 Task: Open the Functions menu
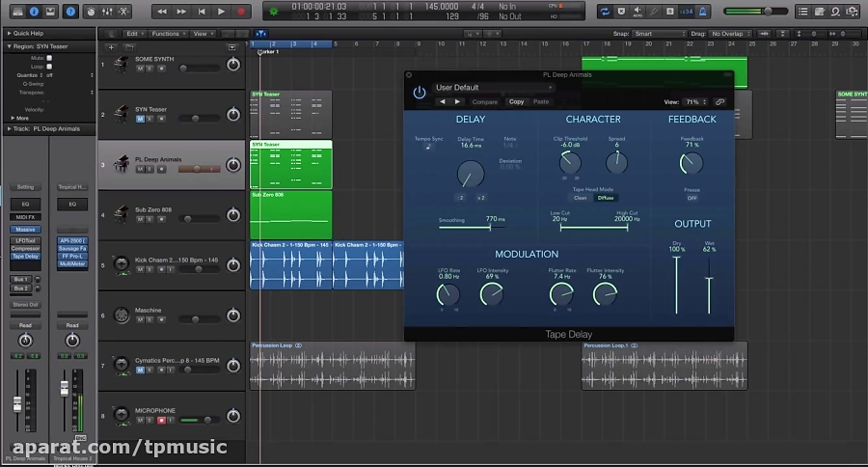(x=168, y=34)
